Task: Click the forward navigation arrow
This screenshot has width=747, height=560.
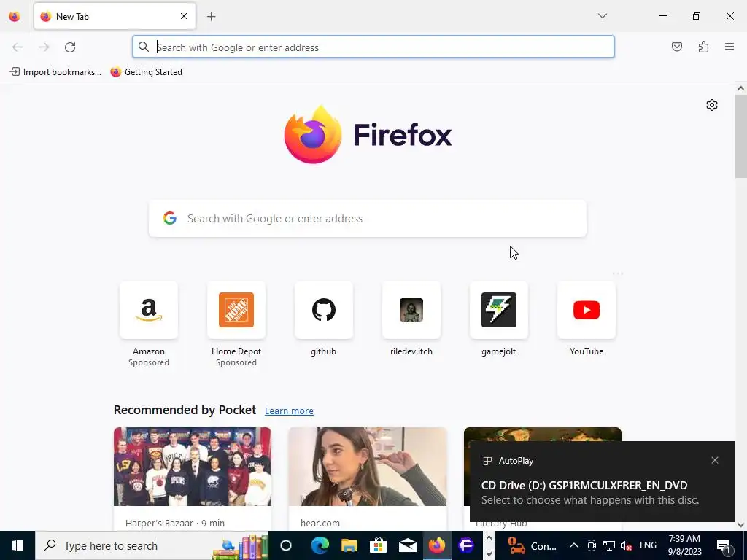Action: click(x=44, y=47)
